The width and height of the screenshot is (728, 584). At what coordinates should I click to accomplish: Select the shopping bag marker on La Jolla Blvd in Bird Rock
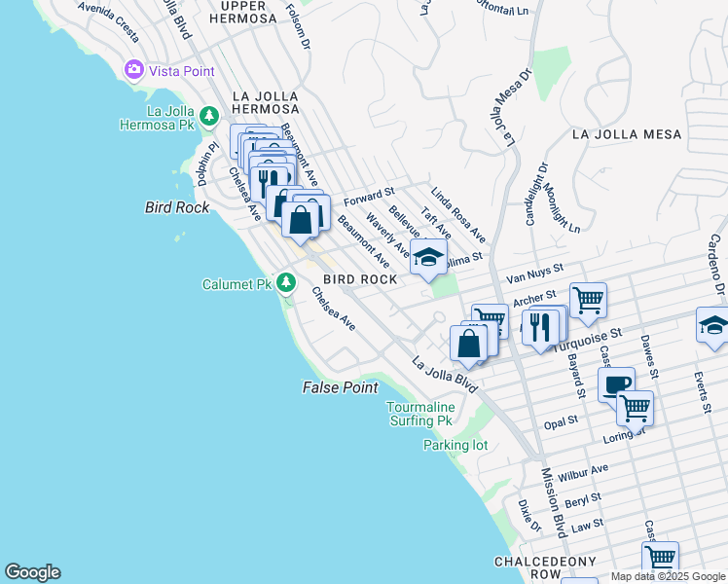point(301,222)
